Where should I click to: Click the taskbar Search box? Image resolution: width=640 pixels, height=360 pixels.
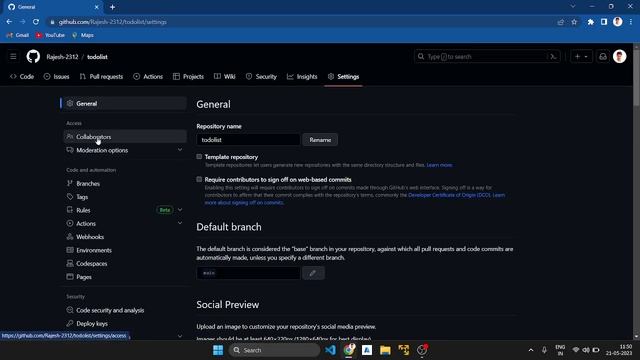[274, 350]
